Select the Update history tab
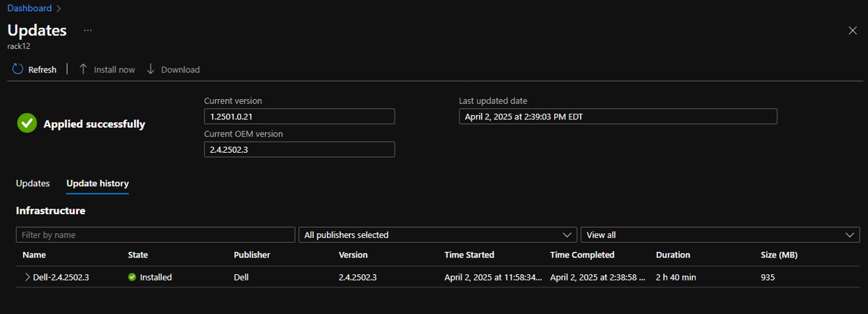This screenshot has height=314, width=868. 98,184
